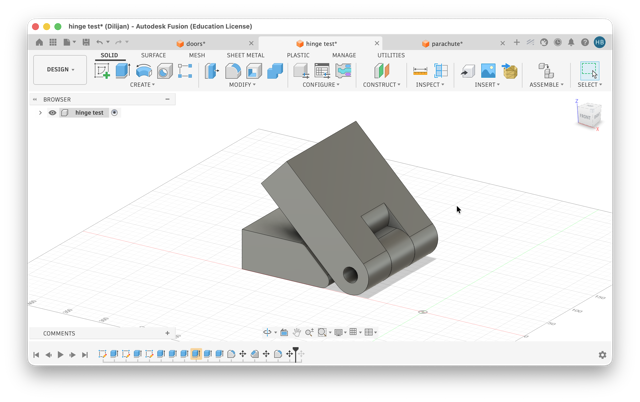
Task: Select the Create Sketch tool
Action: pyautogui.click(x=102, y=71)
